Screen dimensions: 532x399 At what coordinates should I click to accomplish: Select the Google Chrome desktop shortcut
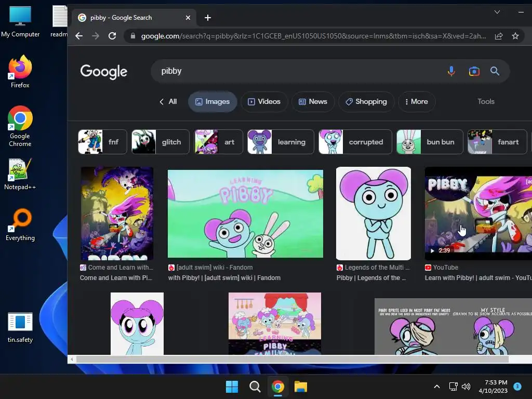pos(20,126)
